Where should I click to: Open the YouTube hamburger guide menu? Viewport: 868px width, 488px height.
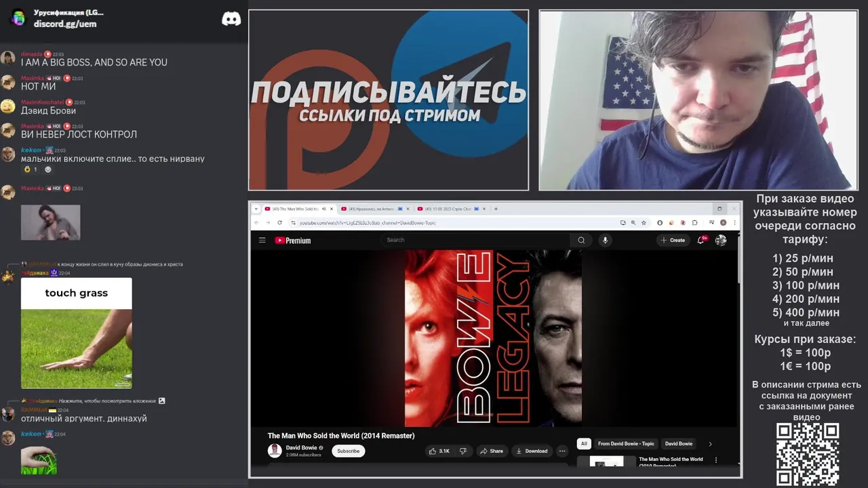click(x=262, y=240)
